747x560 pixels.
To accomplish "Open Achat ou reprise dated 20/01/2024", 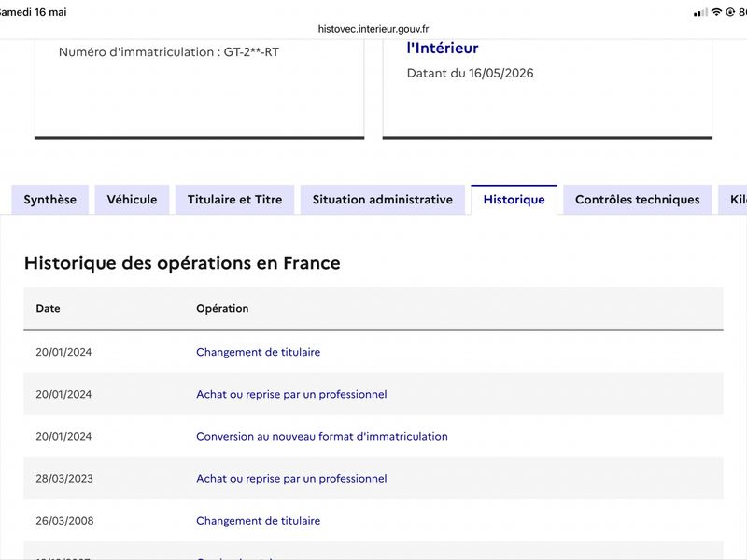I will point(291,394).
